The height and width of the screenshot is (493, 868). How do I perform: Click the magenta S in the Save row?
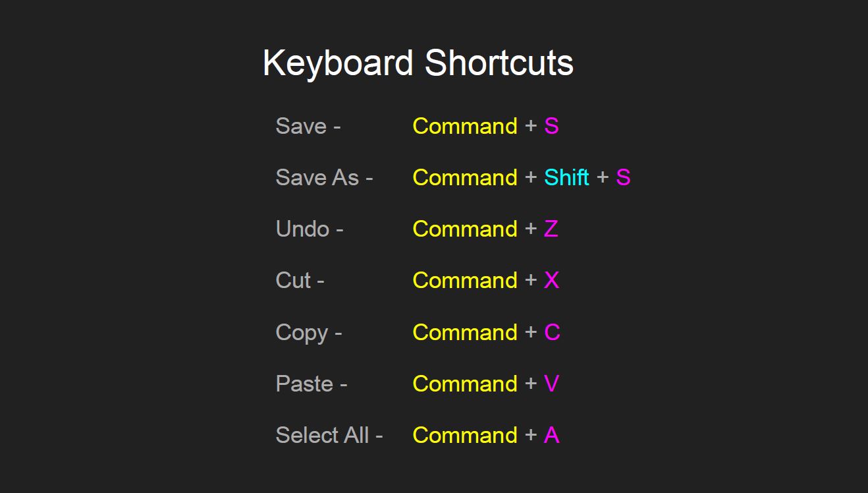(x=551, y=126)
